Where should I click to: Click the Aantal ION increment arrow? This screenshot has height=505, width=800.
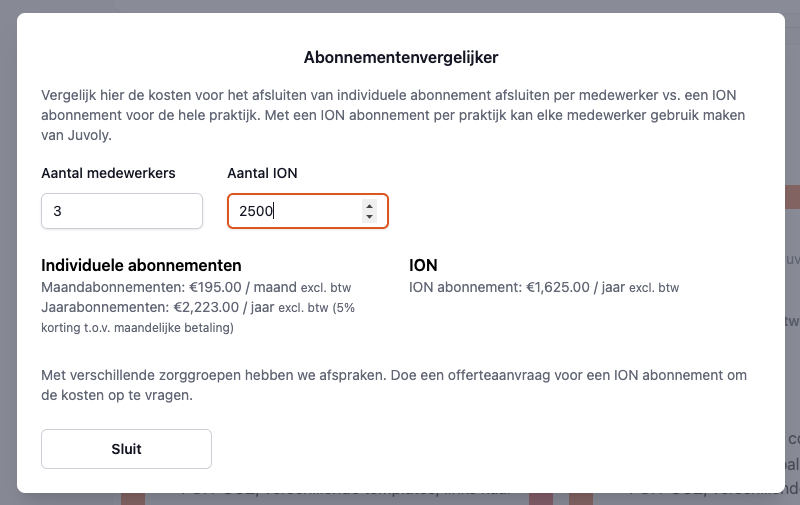point(369,205)
